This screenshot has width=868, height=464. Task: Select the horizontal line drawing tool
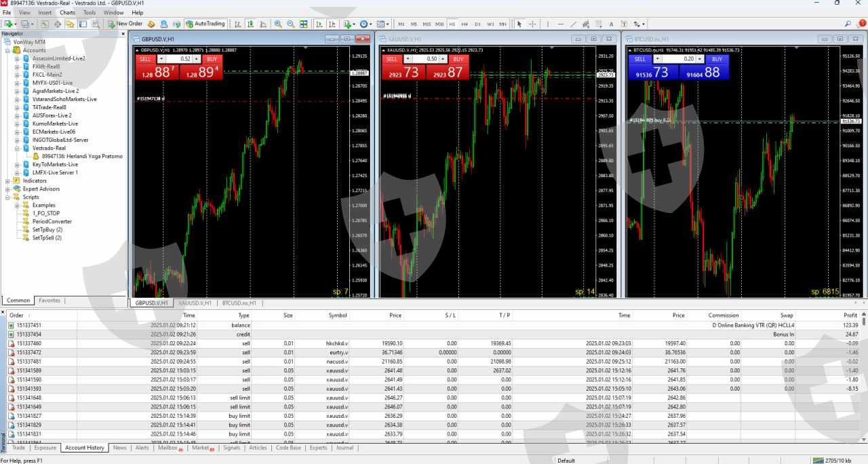[x=561, y=24]
